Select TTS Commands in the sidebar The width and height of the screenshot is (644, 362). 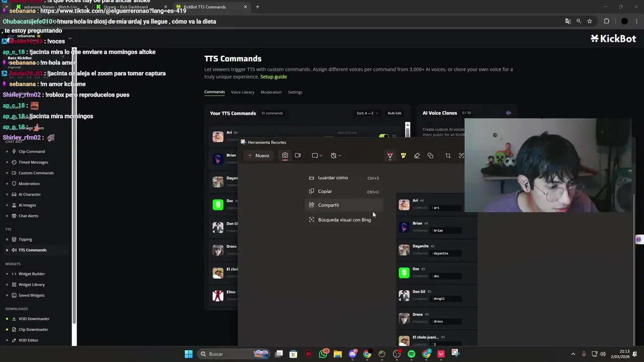[x=32, y=250]
